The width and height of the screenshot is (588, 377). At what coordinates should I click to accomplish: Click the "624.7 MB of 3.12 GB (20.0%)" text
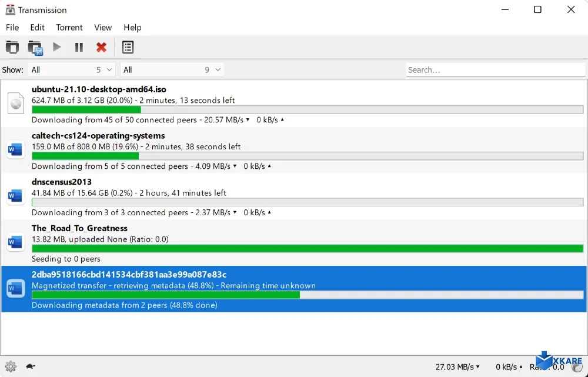[82, 100]
